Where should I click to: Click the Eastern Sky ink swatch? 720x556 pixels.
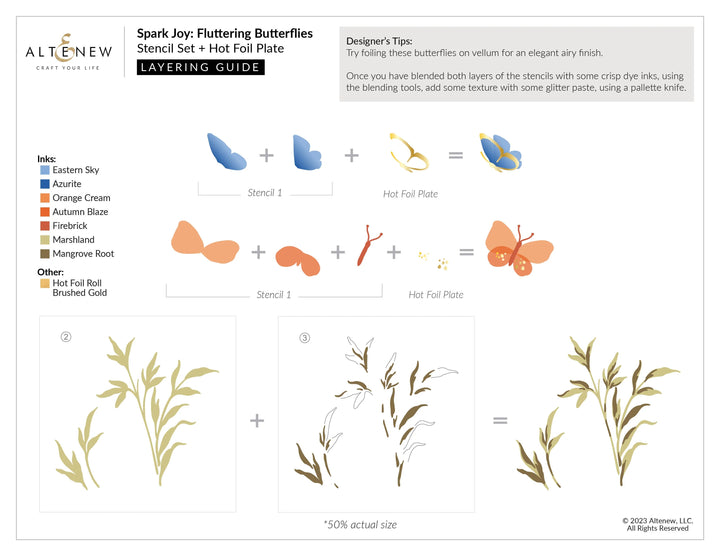[45, 171]
